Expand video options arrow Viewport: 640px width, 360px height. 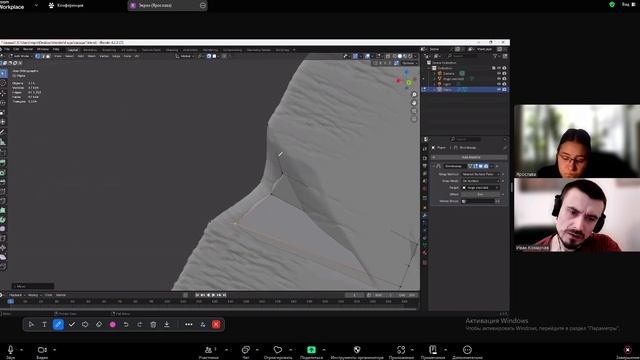click(54, 350)
